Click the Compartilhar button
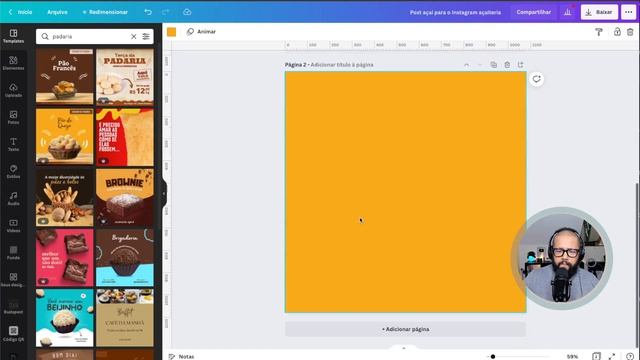The height and width of the screenshot is (360, 640). (x=533, y=12)
